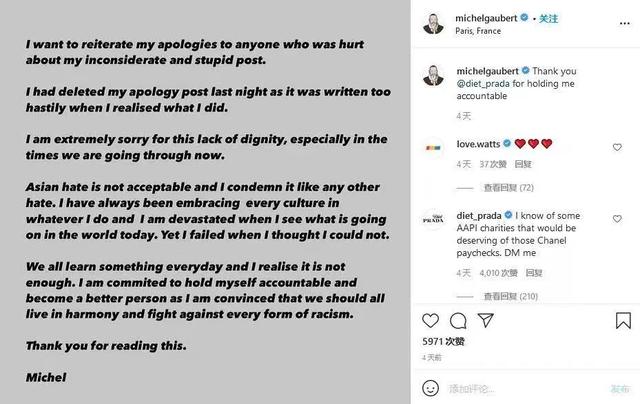This screenshot has width=640, height=404.
Task: Like diet_prada comment heart
Action: coord(617,219)
